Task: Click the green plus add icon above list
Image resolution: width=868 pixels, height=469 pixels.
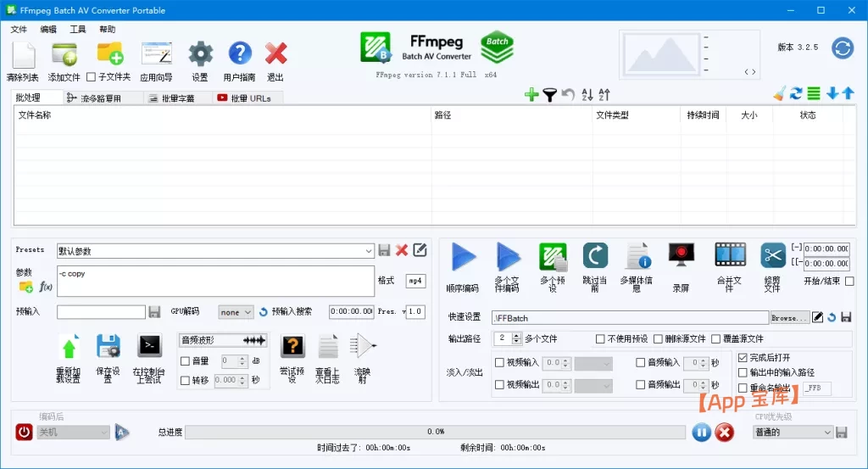Action: click(x=531, y=95)
